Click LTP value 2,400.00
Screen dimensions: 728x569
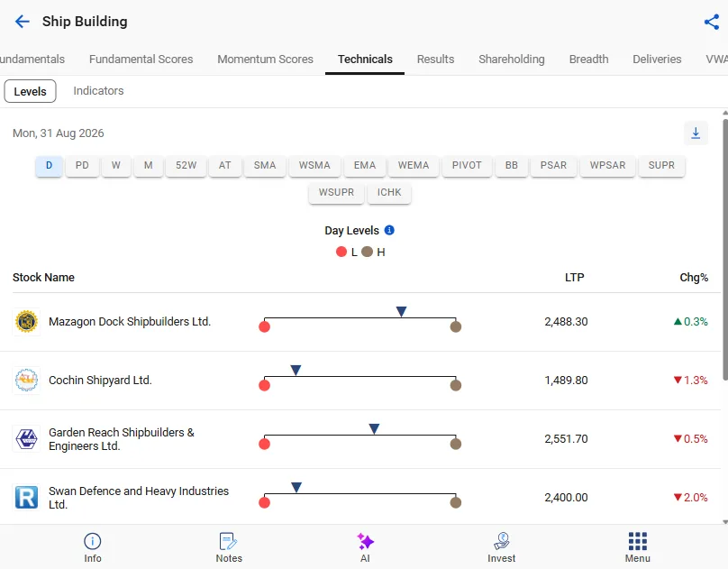(566, 497)
